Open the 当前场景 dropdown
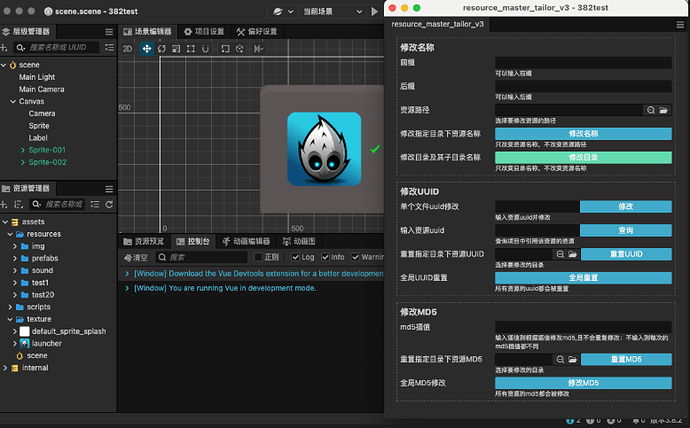 [332, 11]
